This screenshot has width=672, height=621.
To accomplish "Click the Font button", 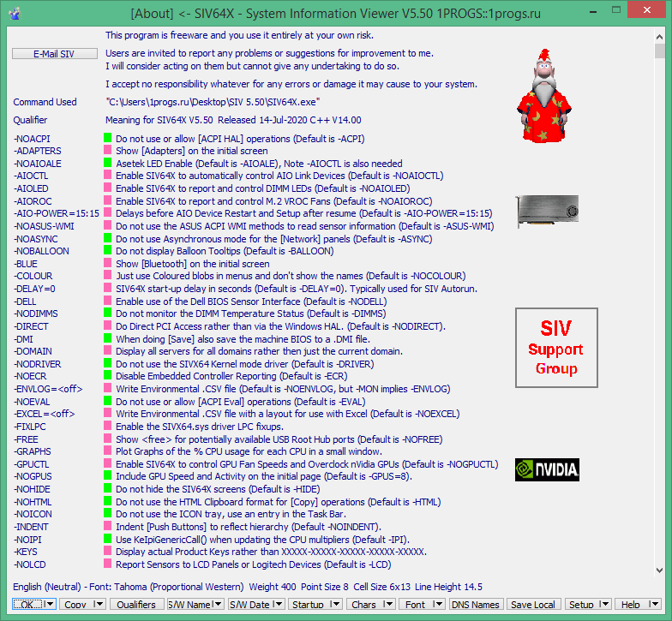I will 415,605.
